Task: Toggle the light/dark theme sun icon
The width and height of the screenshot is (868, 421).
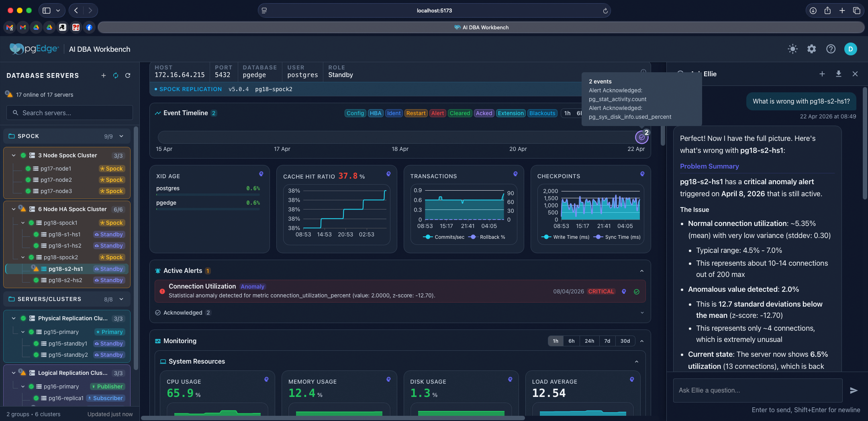Action: [x=792, y=49]
